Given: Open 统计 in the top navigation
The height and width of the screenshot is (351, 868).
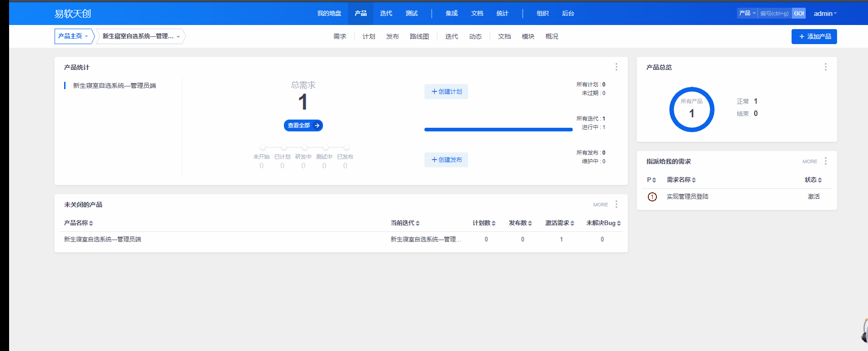Looking at the screenshot, I should (x=502, y=14).
